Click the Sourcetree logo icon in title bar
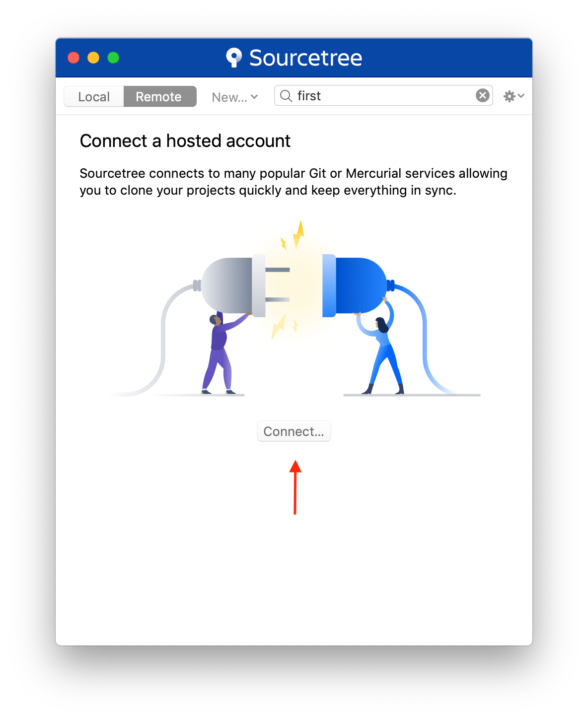 pyautogui.click(x=234, y=58)
